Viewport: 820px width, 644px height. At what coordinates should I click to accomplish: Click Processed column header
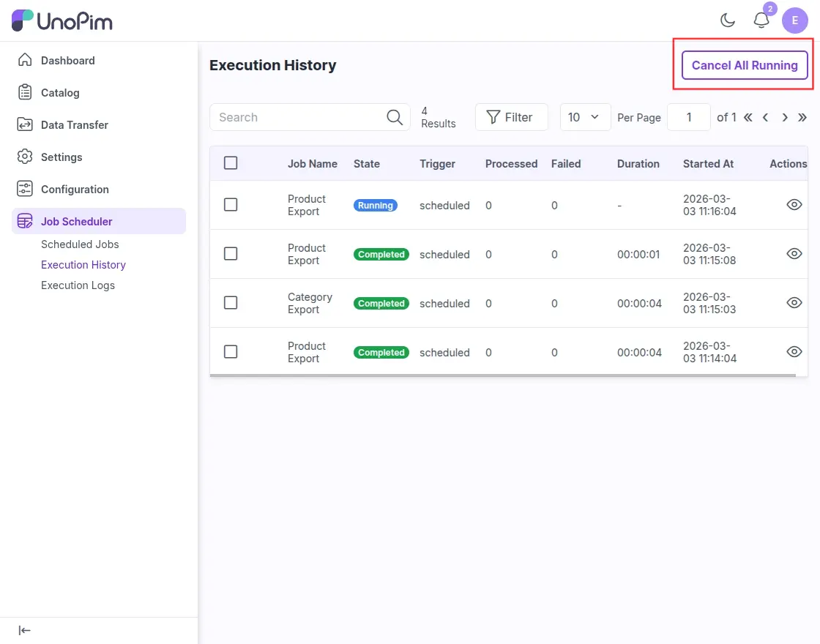click(x=512, y=164)
